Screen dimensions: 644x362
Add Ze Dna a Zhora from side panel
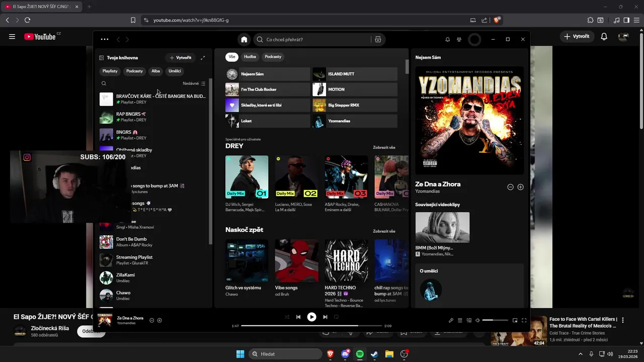coord(520,187)
